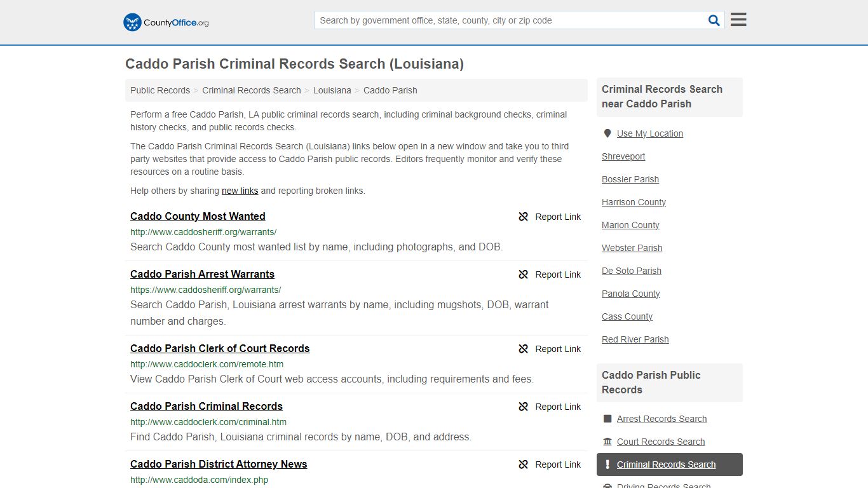Screen dimensions: 868x488
Task: Go to Louisiana breadcrumb
Action: click(x=332, y=90)
